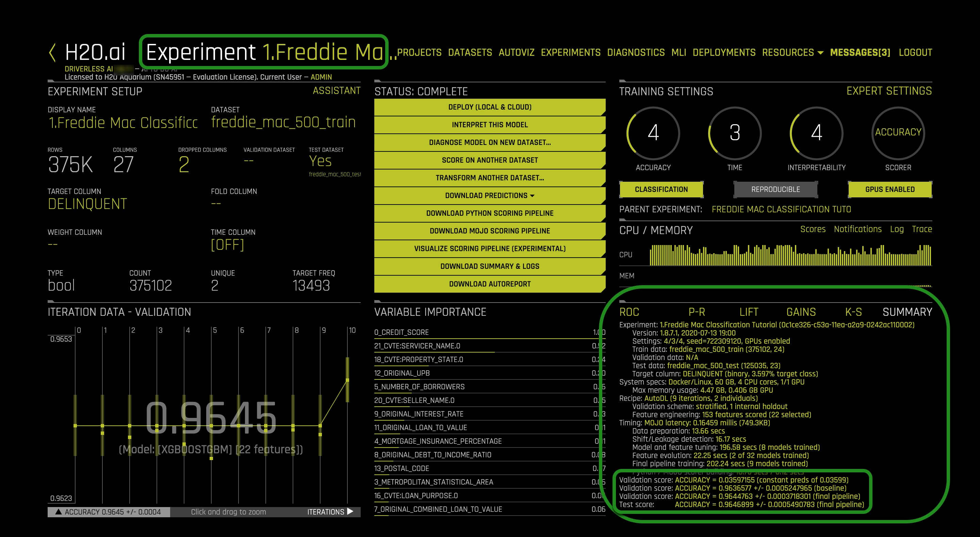Click variable 13_POSTAL_CODE row

click(490, 469)
